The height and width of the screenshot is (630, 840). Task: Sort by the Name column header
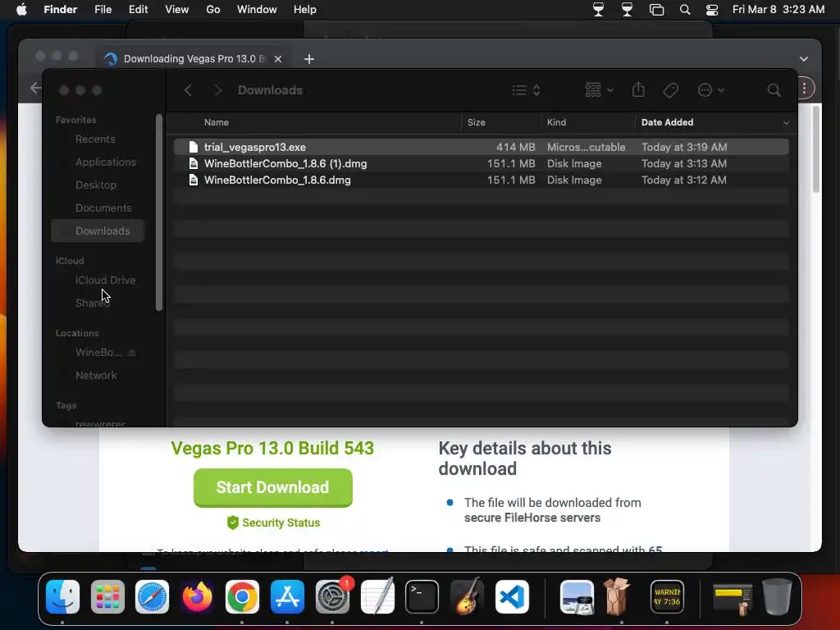click(216, 123)
